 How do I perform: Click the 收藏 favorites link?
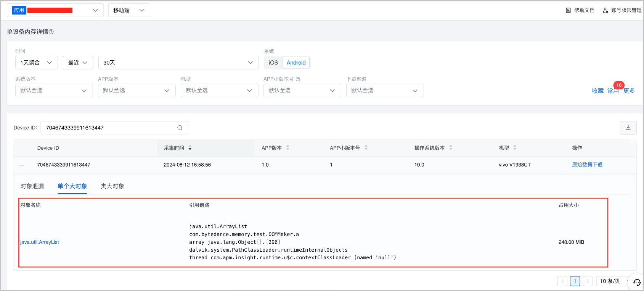click(x=598, y=91)
